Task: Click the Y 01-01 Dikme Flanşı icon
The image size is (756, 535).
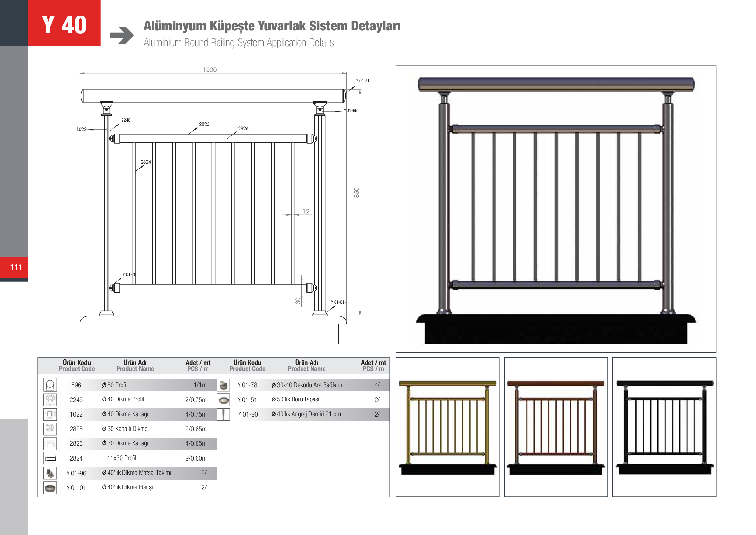Action: coord(50,487)
